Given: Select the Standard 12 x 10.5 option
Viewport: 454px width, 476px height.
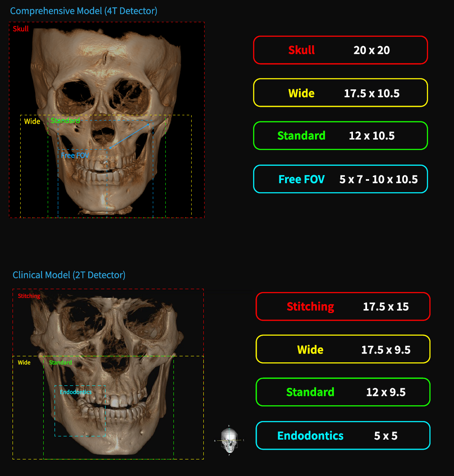Looking at the screenshot, I should click(x=340, y=136).
